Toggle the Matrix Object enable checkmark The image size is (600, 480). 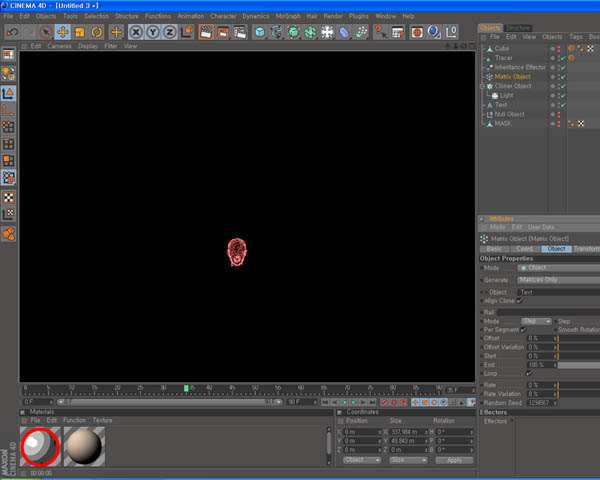pyautogui.click(x=563, y=77)
